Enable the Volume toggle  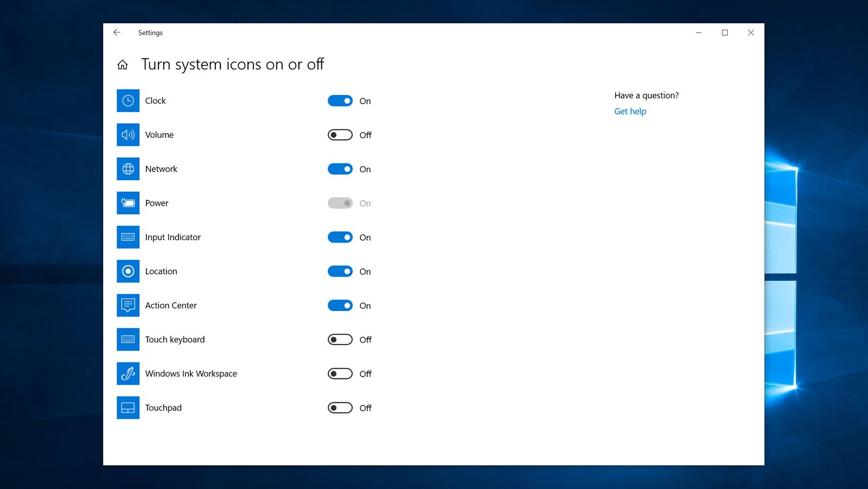(340, 135)
